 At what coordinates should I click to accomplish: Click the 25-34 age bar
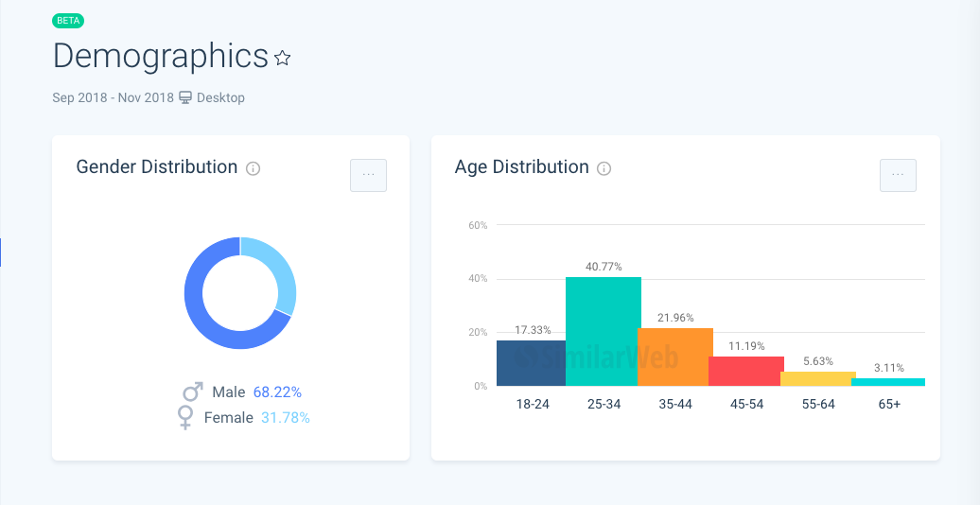pyautogui.click(x=604, y=331)
